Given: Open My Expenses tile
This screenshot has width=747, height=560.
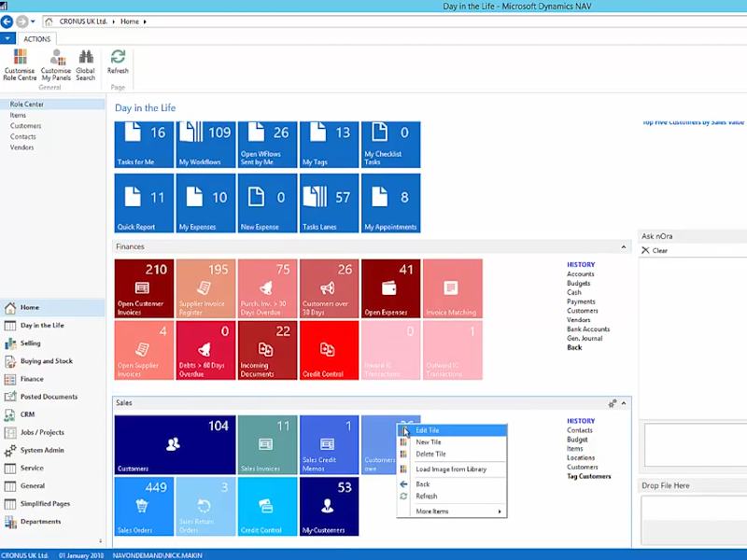Looking at the screenshot, I should (x=205, y=203).
